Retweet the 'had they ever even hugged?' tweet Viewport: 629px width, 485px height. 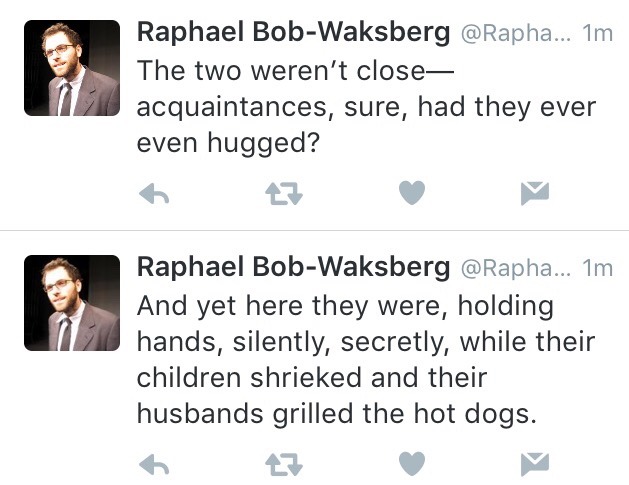283,195
